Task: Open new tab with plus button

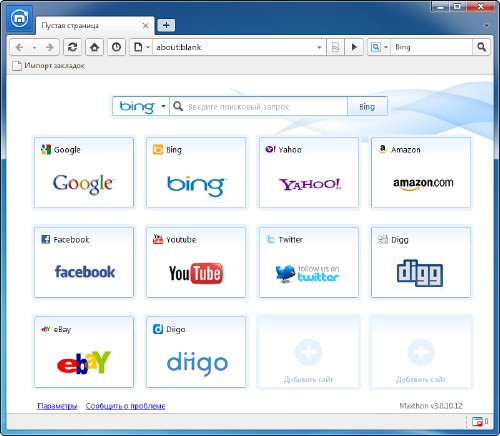Action: [166, 25]
